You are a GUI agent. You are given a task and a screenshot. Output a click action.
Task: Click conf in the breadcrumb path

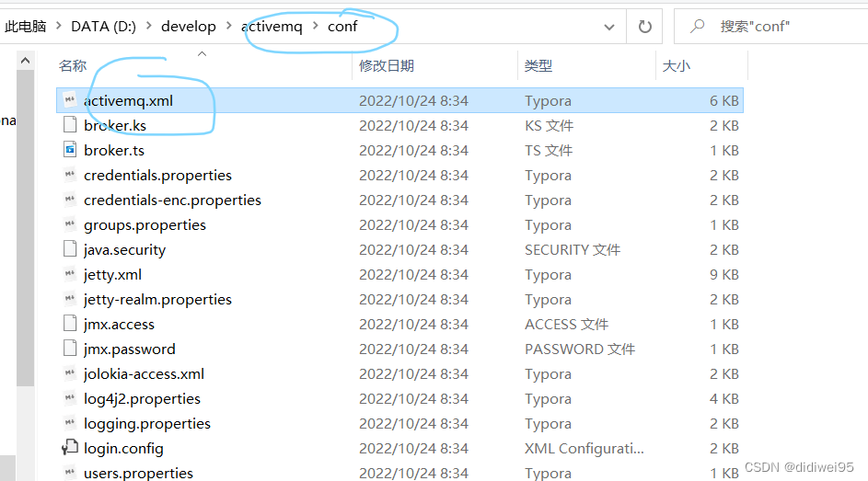coord(342,26)
